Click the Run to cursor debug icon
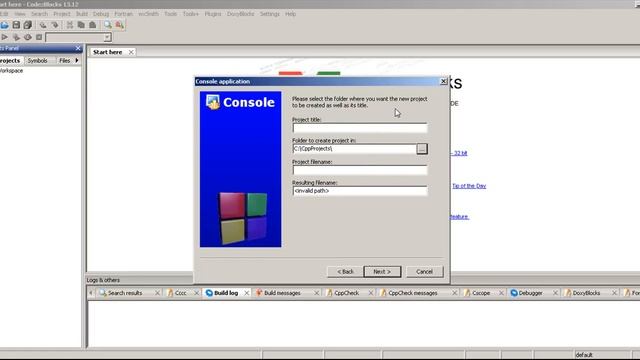 pos(16,37)
